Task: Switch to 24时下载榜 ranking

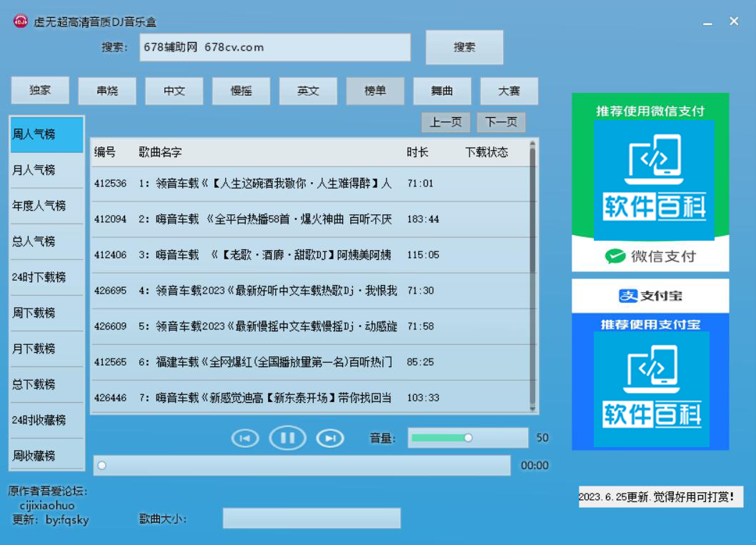Action: pos(46,277)
